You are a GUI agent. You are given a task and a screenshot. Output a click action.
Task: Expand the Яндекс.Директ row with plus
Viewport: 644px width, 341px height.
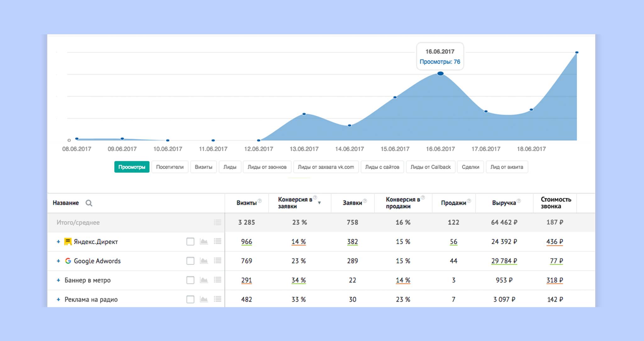click(58, 242)
